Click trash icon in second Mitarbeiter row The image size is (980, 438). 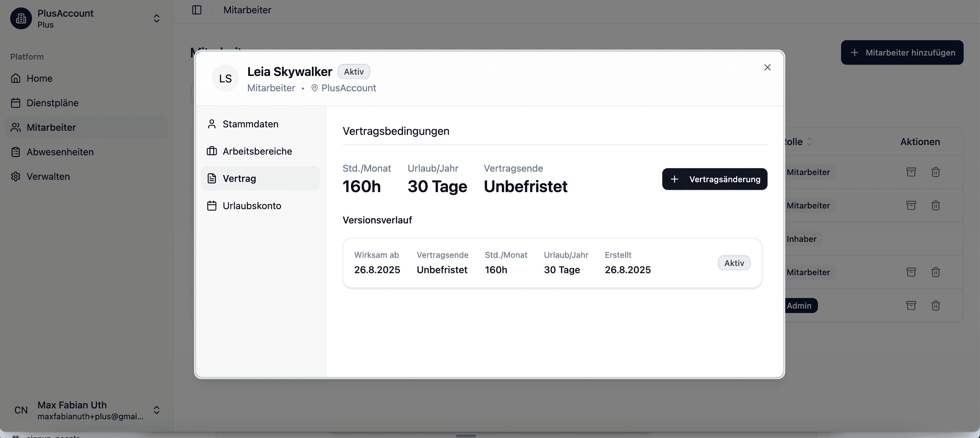[935, 205]
